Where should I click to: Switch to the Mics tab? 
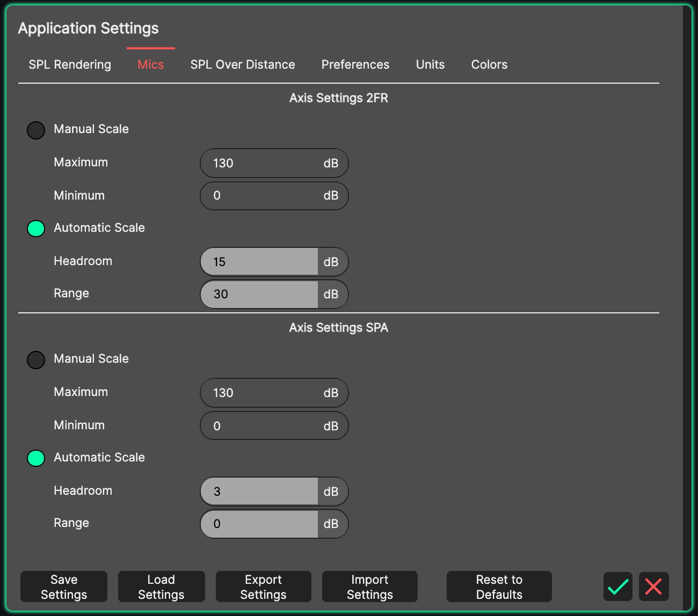[x=151, y=64]
